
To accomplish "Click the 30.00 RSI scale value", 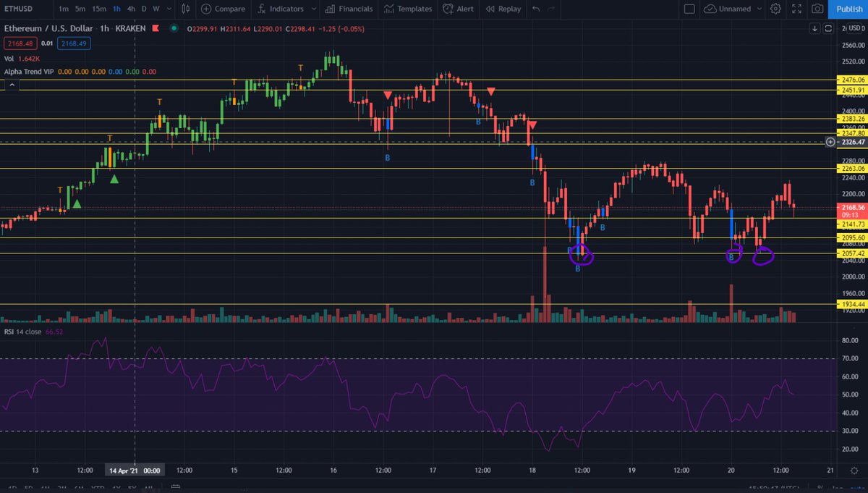I will pyautogui.click(x=851, y=431).
